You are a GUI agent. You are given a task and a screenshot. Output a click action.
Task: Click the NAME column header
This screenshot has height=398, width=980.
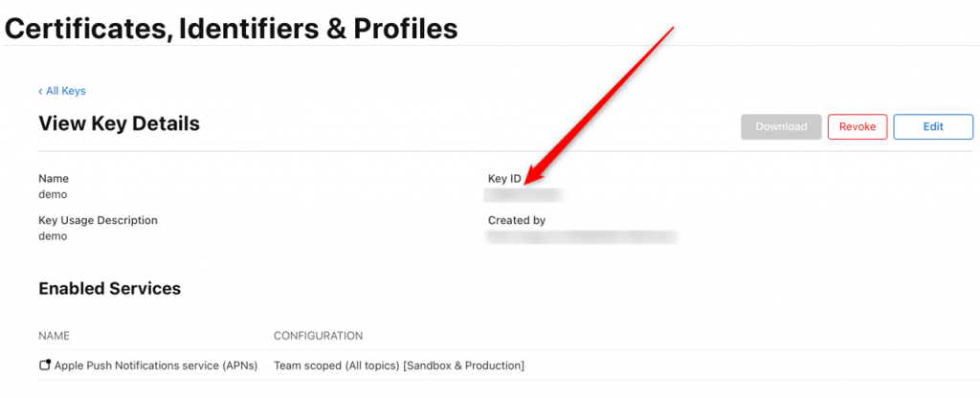click(x=54, y=336)
